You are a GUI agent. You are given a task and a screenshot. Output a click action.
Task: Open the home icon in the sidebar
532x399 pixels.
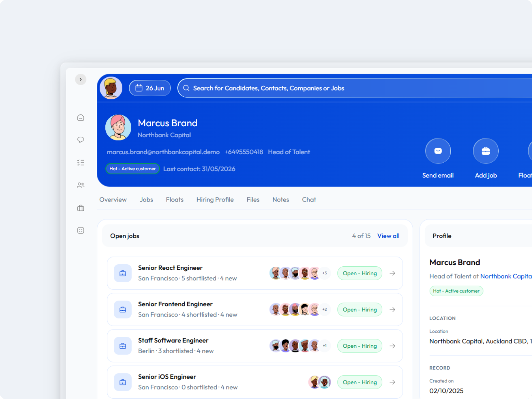point(80,117)
